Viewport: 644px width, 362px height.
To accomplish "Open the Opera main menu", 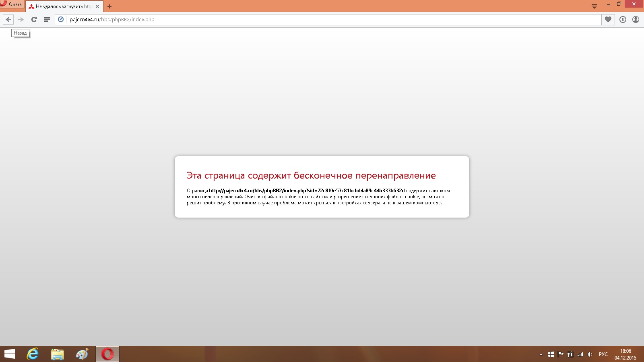I will (12, 5).
